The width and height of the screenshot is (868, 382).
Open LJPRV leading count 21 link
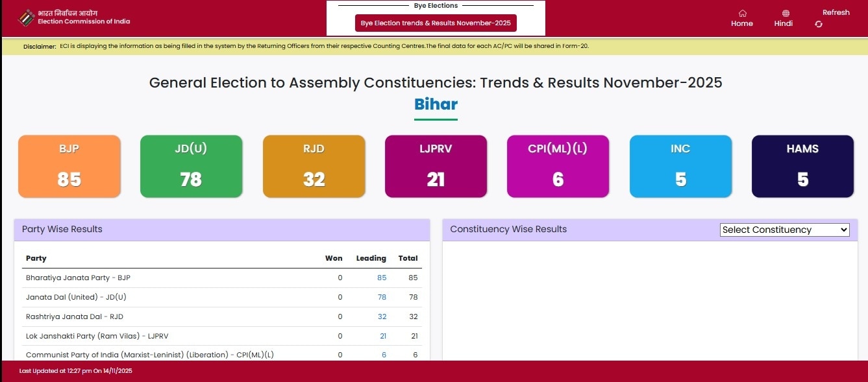[382, 336]
